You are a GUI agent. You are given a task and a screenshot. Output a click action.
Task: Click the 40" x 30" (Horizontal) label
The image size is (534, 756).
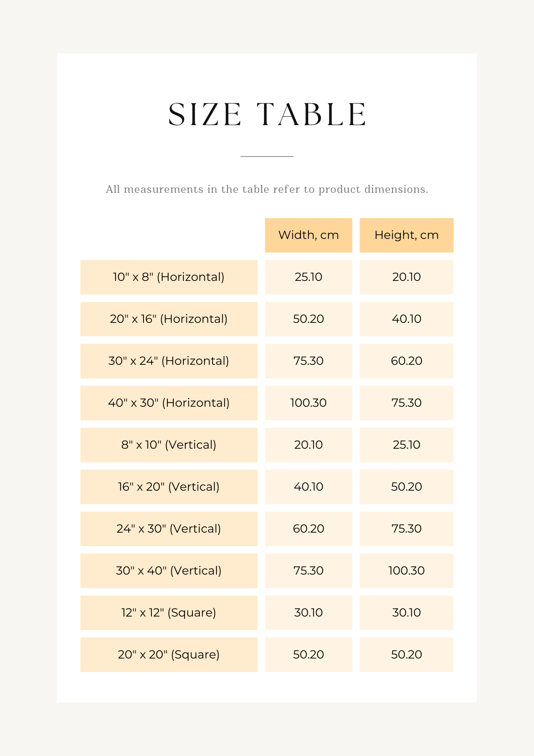click(169, 403)
